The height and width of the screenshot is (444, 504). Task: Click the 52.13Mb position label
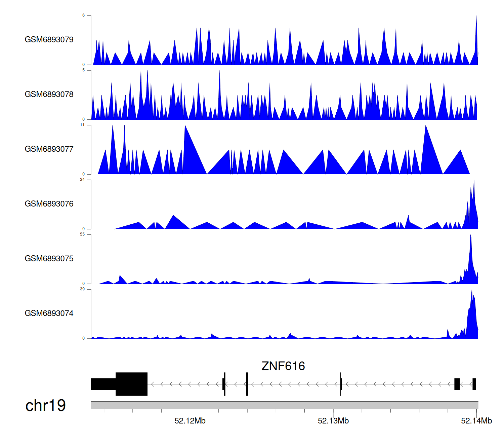pyautogui.click(x=333, y=421)
